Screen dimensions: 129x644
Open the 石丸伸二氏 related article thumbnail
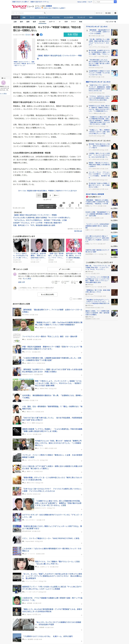tap(39, 245)
